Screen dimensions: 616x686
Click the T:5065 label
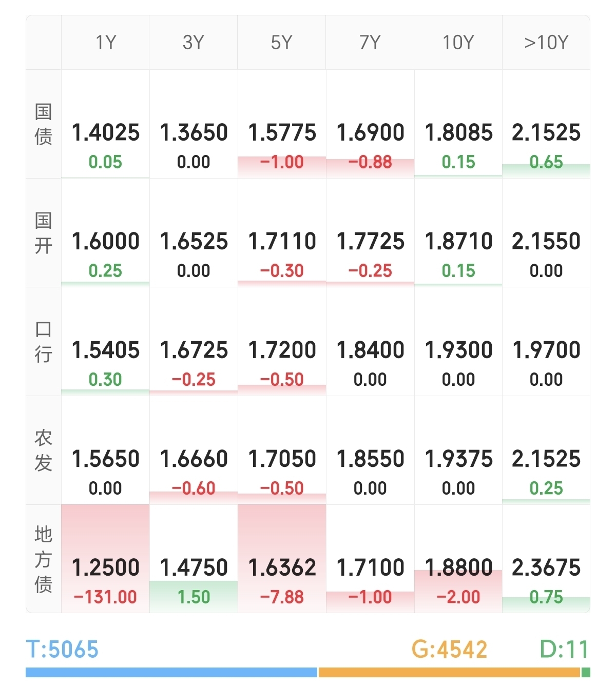point(62,650)
